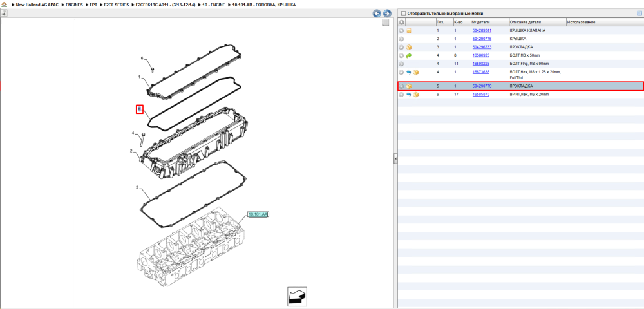Click the large arrow icon below the diagram
Screen dimensions: 644x309
pyautogui.click(x=297, y=297)
